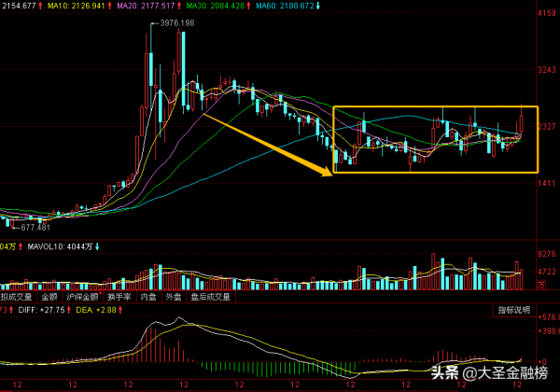Viewport: 560px width, 392px height.
Task: Switch to 盘后成交量 tab
Action: [x=211, y=297]
